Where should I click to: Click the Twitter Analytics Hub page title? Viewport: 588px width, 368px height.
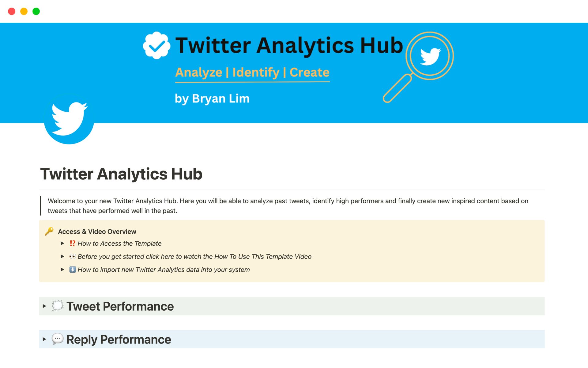pos(121,174)
